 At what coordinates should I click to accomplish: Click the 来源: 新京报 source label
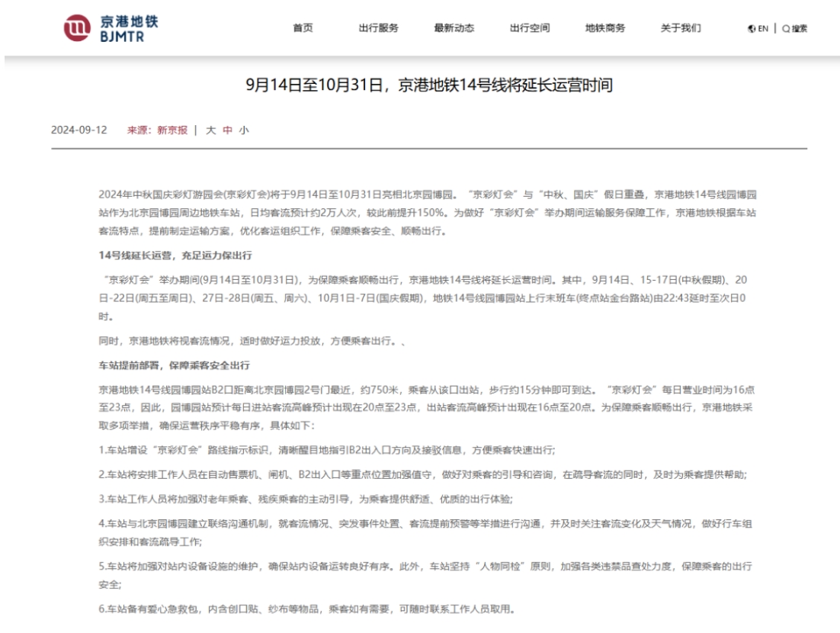coord(158,130)
